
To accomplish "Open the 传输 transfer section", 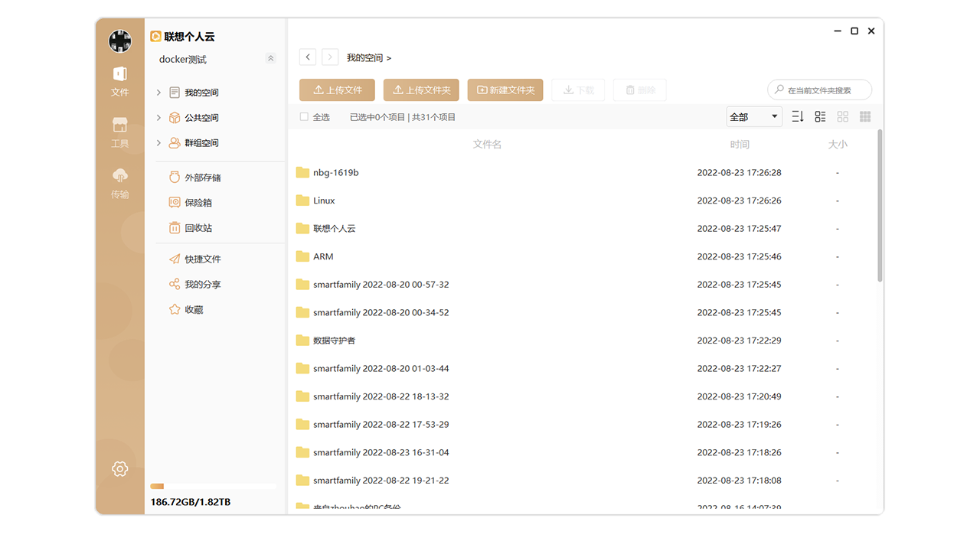I will 119,184.
